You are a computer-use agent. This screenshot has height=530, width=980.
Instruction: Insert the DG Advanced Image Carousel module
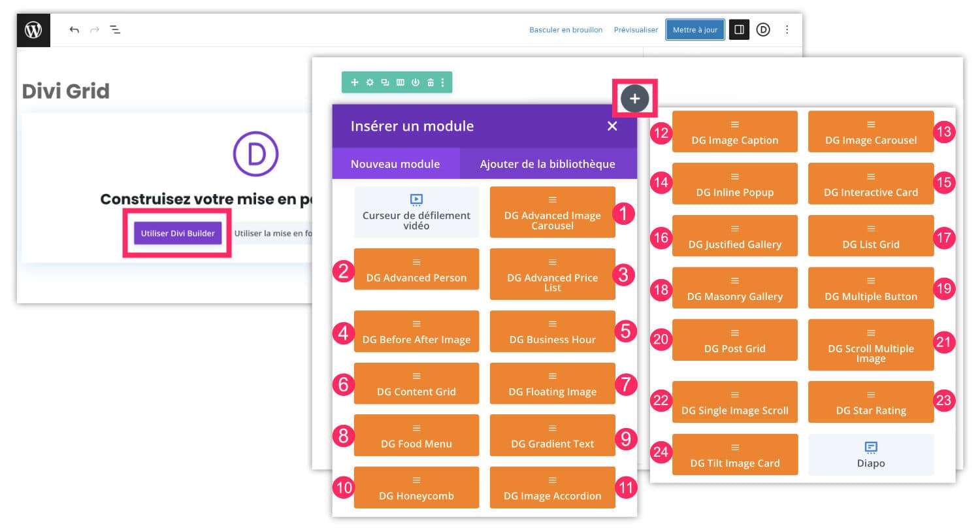click(553, 212)
